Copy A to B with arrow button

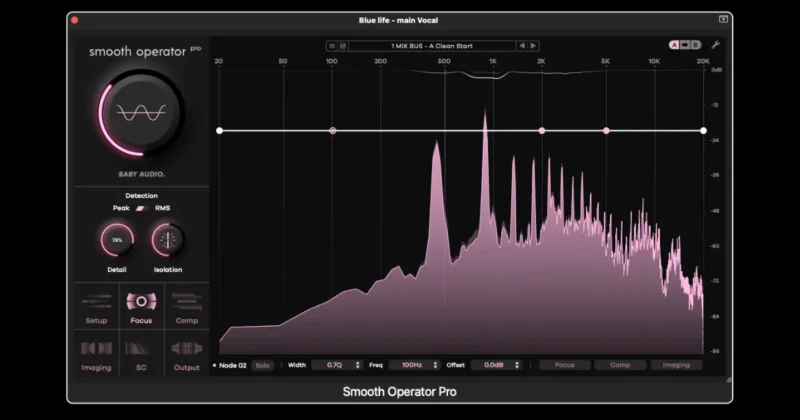pyautogui.click(x=685, y=45)
